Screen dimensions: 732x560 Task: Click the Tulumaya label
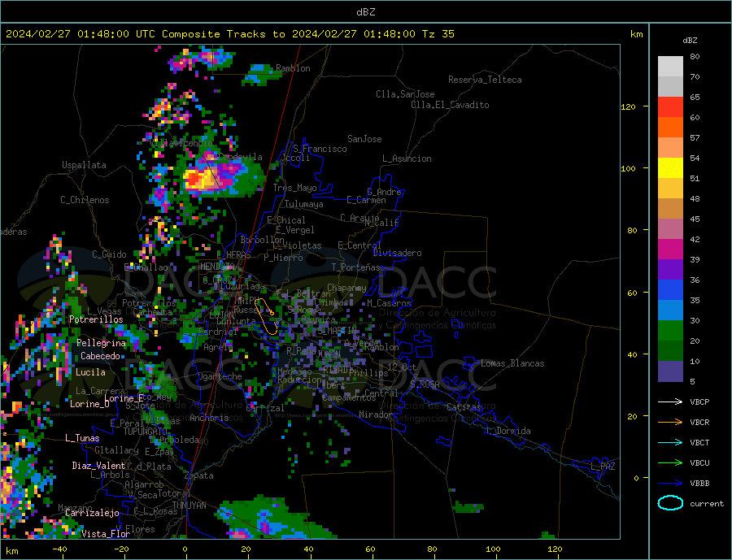[x=304, y=204]
